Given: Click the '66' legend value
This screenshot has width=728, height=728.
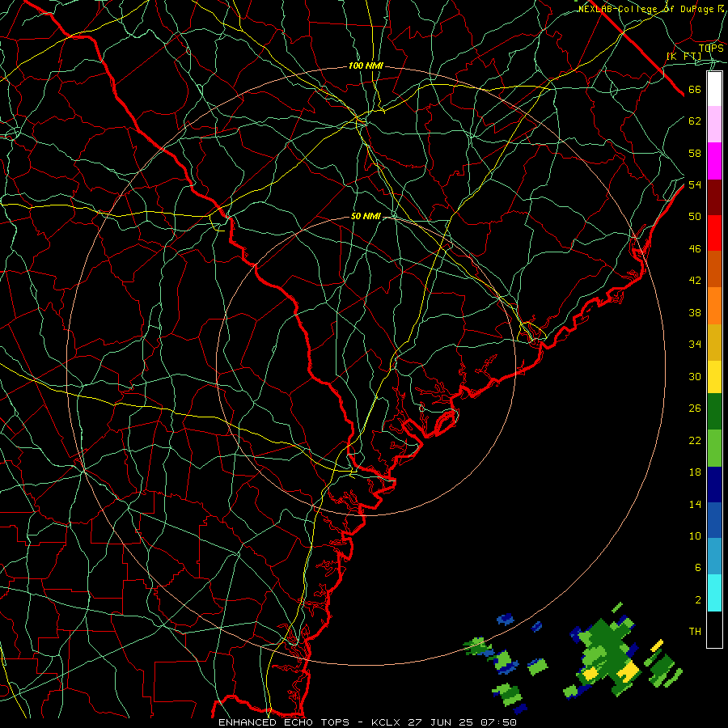Looking at the screenshot, I should pos(695,89).
